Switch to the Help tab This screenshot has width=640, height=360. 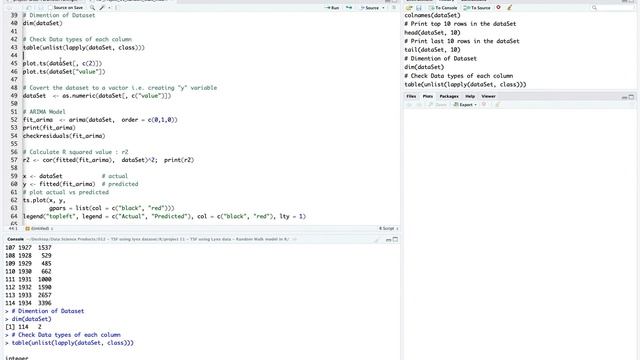coord(470,96)
